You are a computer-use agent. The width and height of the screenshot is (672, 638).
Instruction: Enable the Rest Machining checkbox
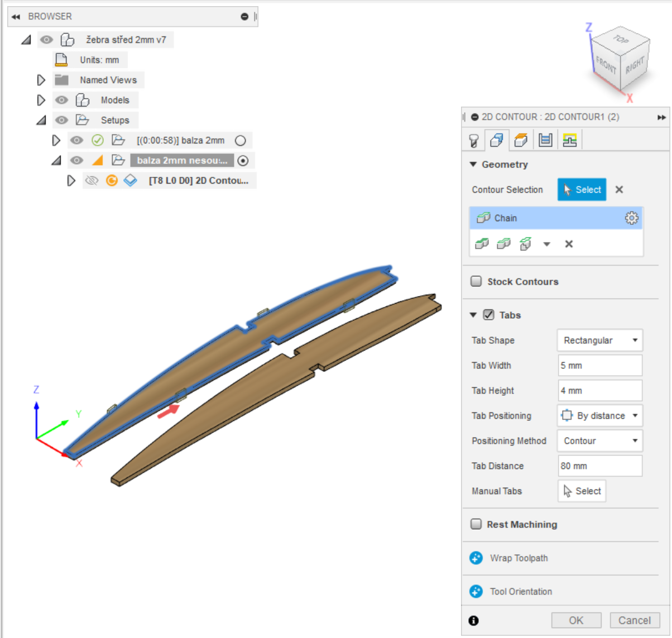click(x=476, y=524)
